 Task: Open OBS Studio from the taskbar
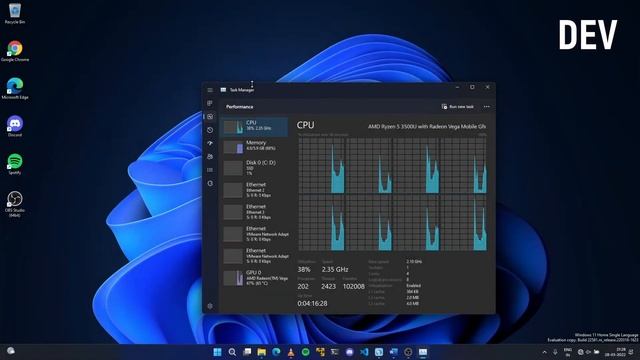408,352
